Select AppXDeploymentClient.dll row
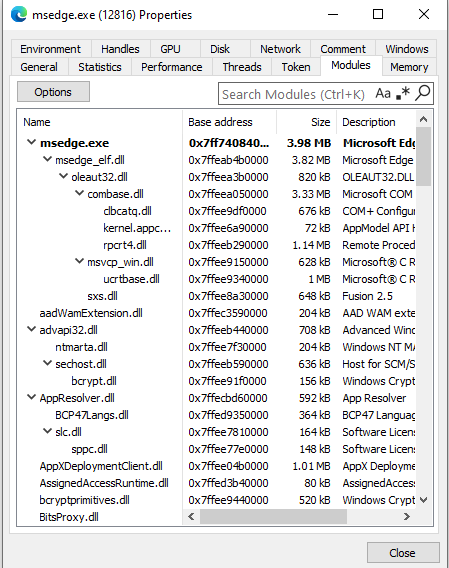Viewport: 449px width, 568px height. (216, 466)
